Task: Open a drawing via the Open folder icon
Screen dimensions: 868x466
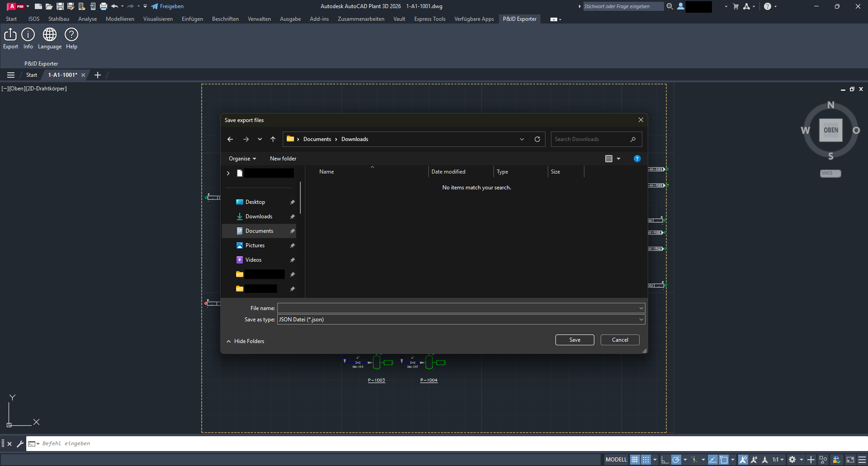Action: 49,6
